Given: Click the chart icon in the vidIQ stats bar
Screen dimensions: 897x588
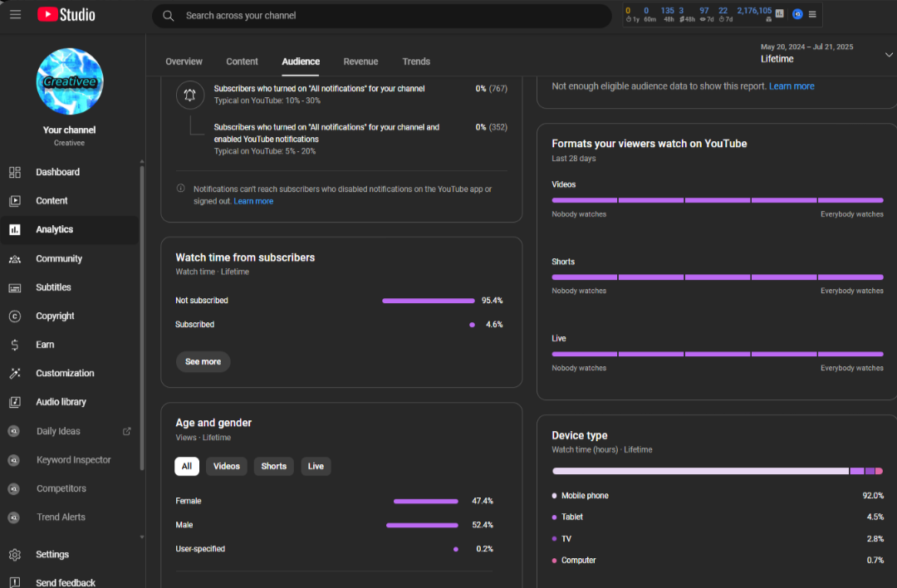Looking at the screenshot, I should [x=779, y=14].
